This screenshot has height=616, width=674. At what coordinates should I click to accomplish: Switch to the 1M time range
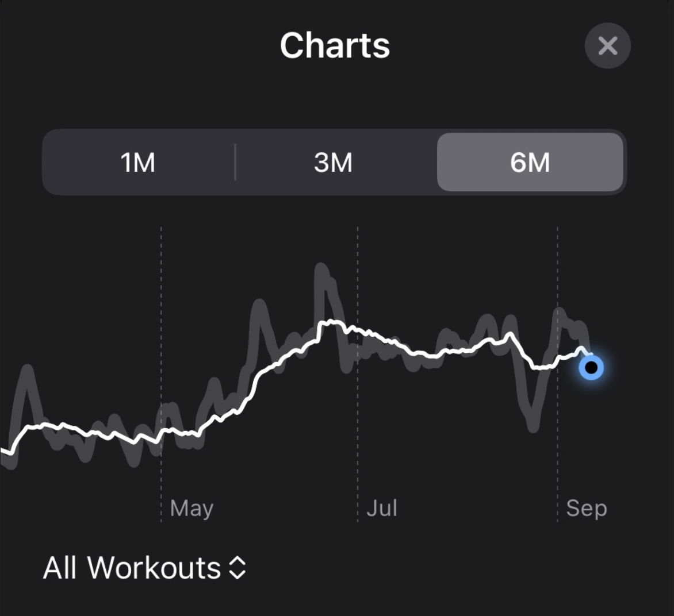coord(138,163)
